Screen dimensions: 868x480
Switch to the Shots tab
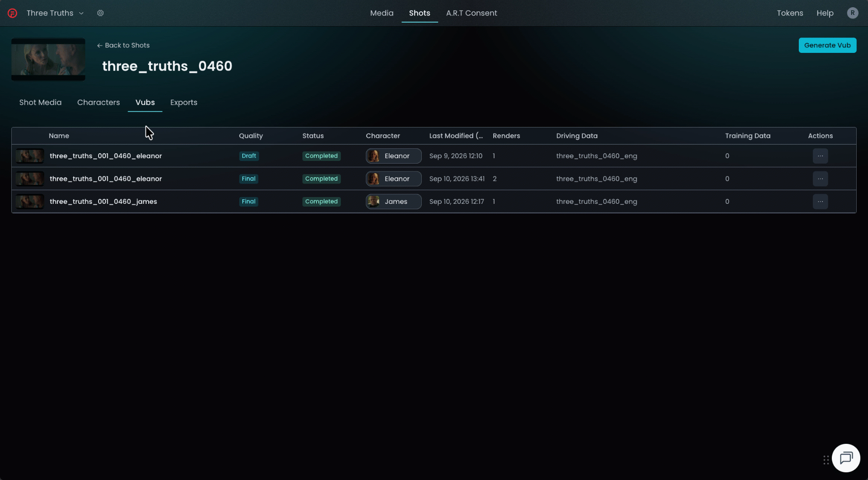420,13
